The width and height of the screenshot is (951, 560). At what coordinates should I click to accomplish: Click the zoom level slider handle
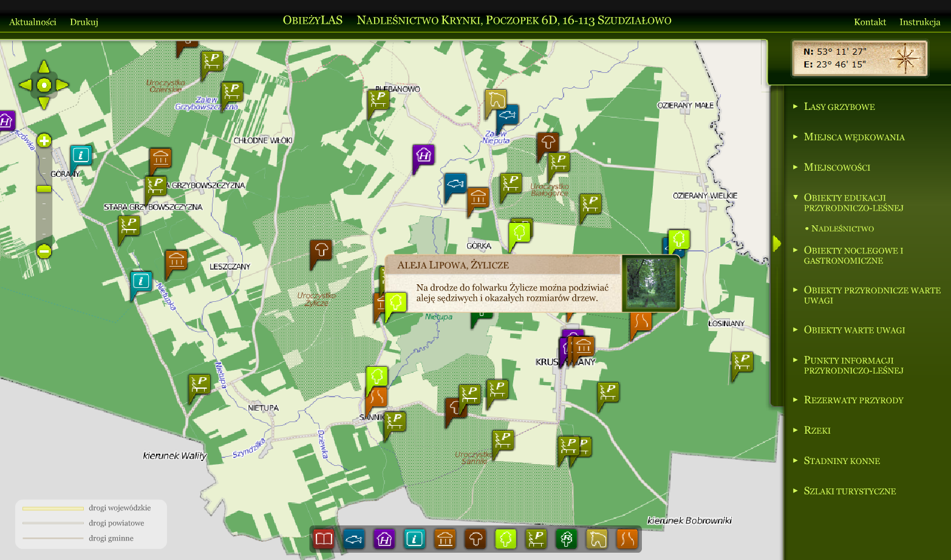point(44,189)
